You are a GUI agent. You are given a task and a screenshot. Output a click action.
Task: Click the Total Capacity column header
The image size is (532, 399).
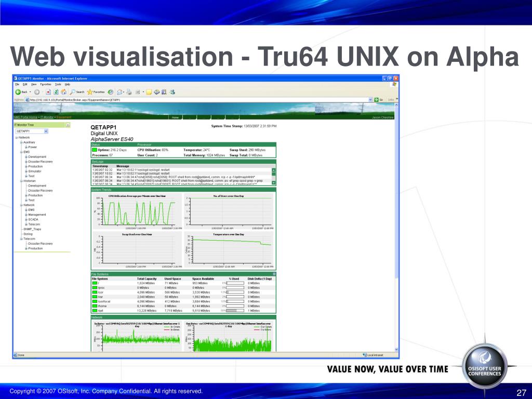(147, 278)
